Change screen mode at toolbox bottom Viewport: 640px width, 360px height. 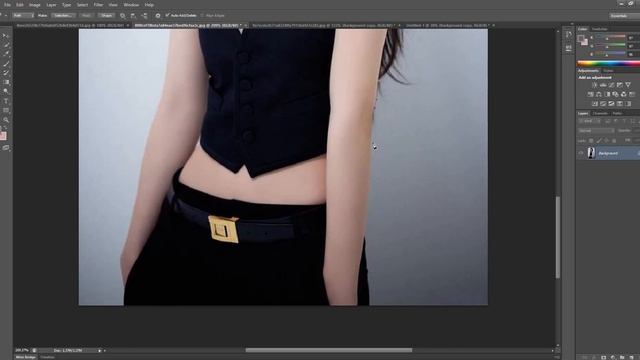[6, 148]
